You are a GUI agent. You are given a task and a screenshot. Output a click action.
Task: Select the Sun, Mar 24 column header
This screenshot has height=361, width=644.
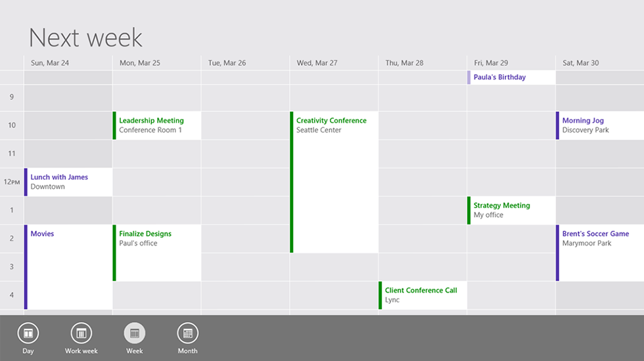(x=49, y=63)
